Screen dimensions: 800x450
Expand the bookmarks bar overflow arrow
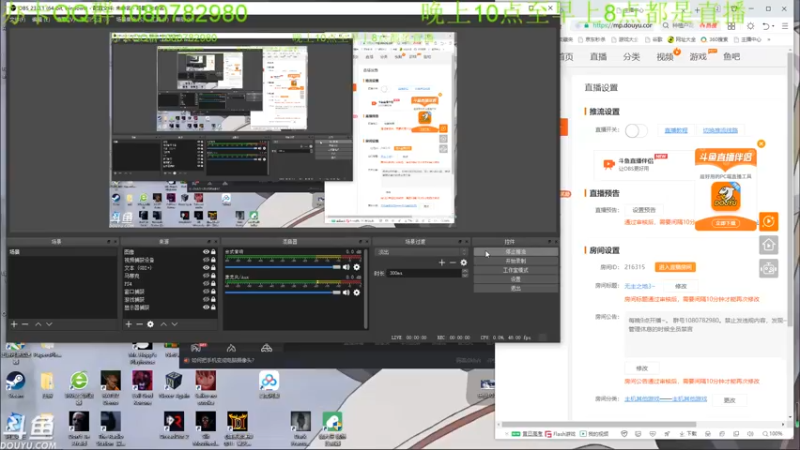[x=769, y=39]
